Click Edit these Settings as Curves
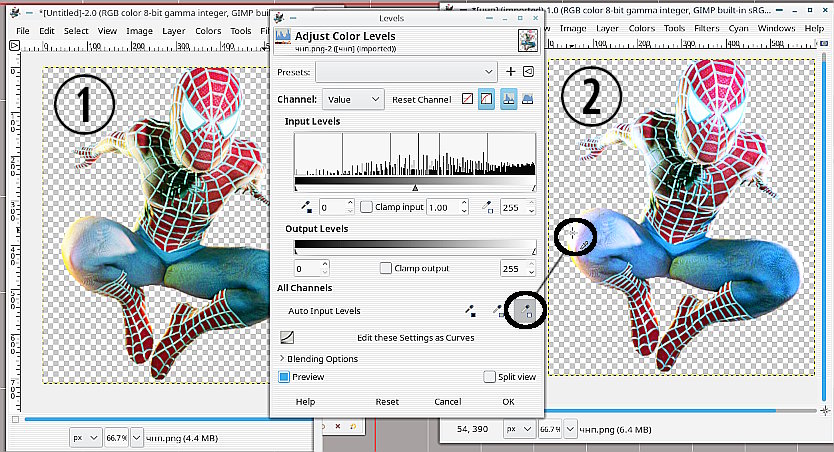This screenshot has width=834, height=452. pyautogui.click(x=415, y=338)
